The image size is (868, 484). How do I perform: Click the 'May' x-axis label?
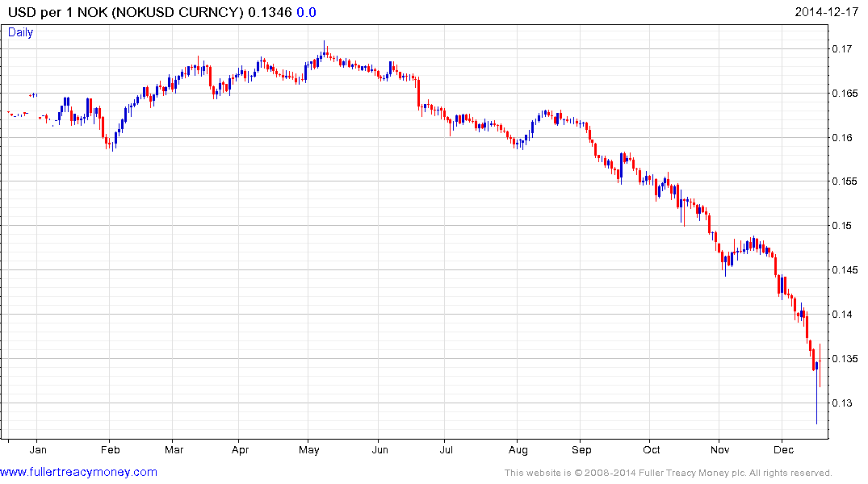(309, 449)
